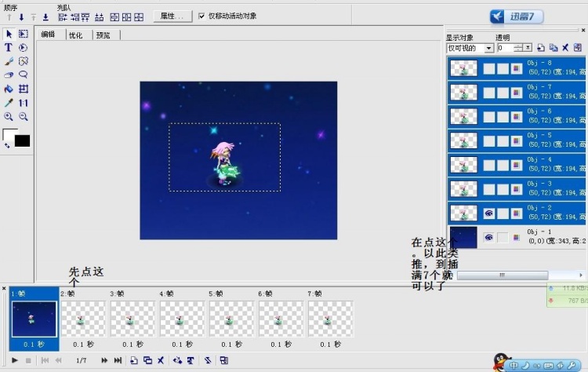The height and width of the screenshot is (372, 588).
Task: Toggle visibility box for Obj - 3
Action: [488, 189]
